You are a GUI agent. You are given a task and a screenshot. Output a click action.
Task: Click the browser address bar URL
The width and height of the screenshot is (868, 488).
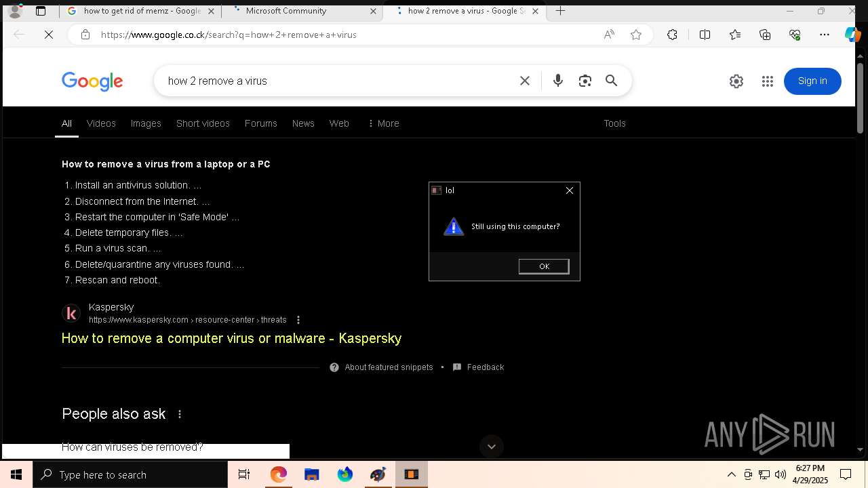tap(229, 35)
